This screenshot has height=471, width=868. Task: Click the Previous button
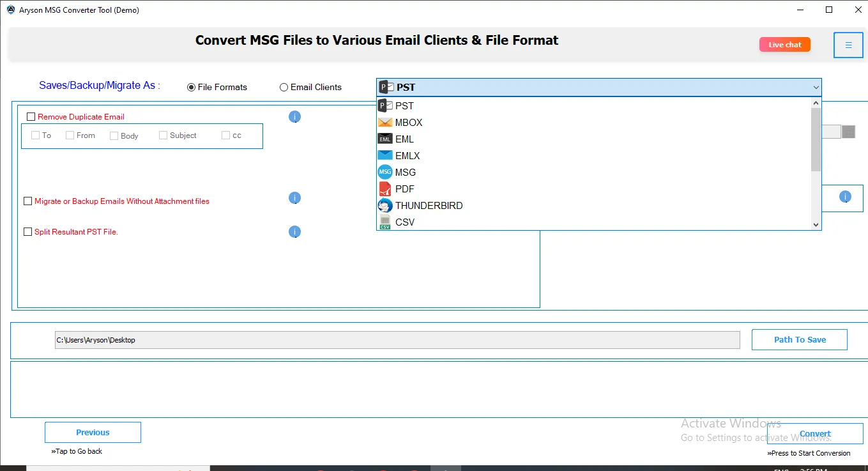(93, 432)
